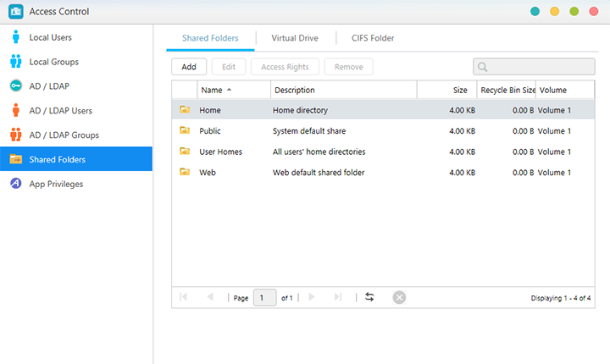This screenshot has width=610, height=364.
Task: Click the Add button
Action: 189,67
